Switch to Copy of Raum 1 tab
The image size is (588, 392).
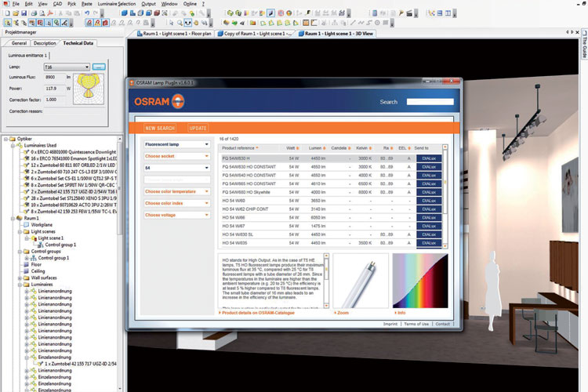254,34
